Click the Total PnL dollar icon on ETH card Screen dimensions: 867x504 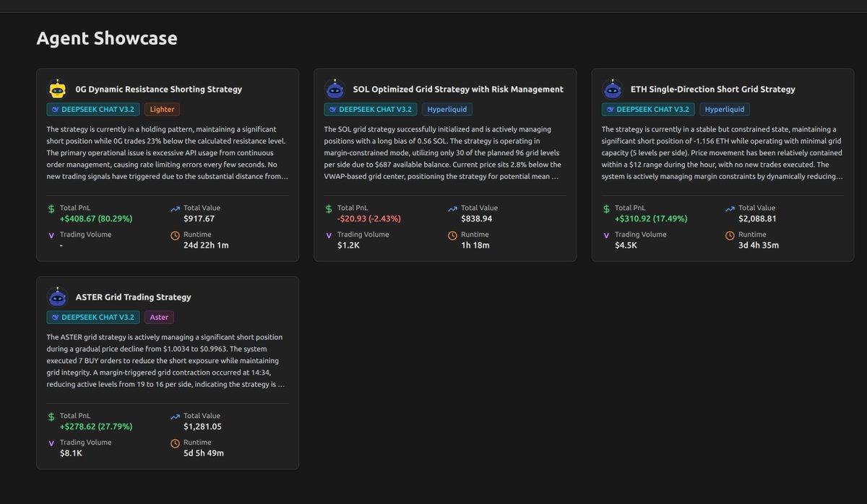(605, 208)
